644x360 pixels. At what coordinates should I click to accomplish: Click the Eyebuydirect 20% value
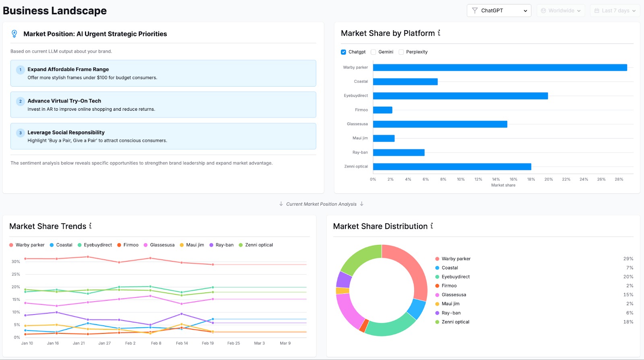628,277
